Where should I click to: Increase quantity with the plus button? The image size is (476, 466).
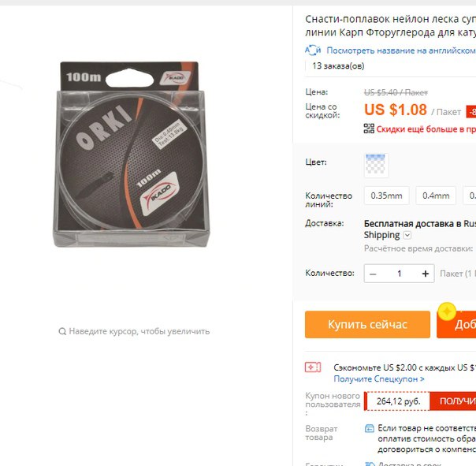426,274
